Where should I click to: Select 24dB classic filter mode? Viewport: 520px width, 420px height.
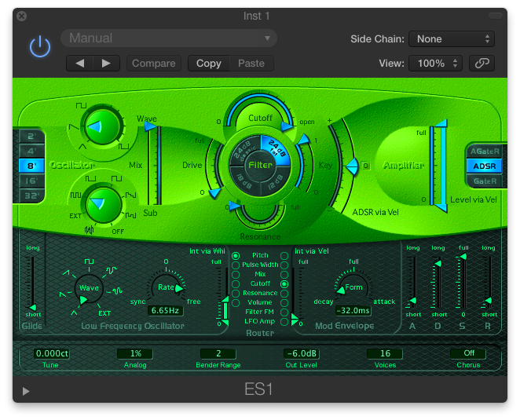(x=244, y=150)
